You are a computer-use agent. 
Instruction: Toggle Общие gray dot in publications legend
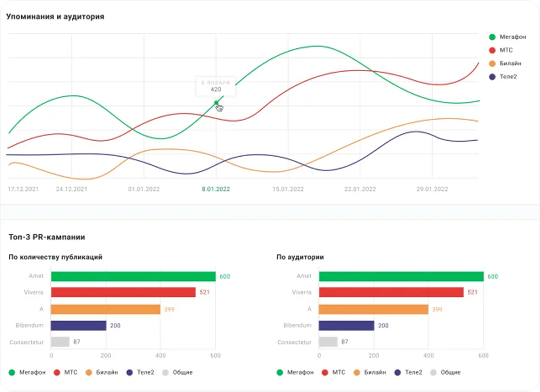[x=165, y=373]
